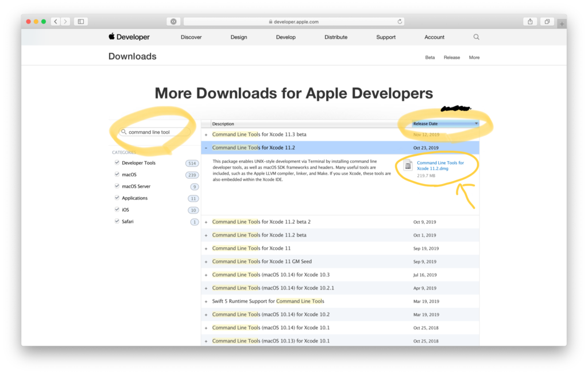Open the Develop menu in navigation bar

tap(285, 37)
